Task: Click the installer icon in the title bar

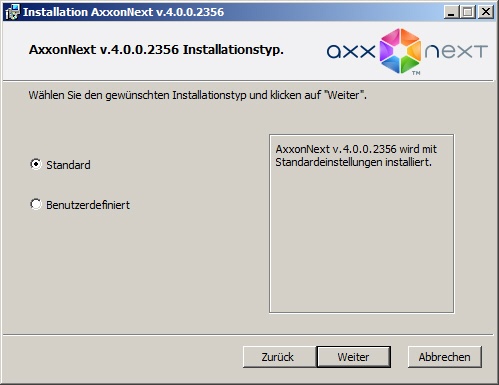Action: pyautogui.click(x=13, y=12)
